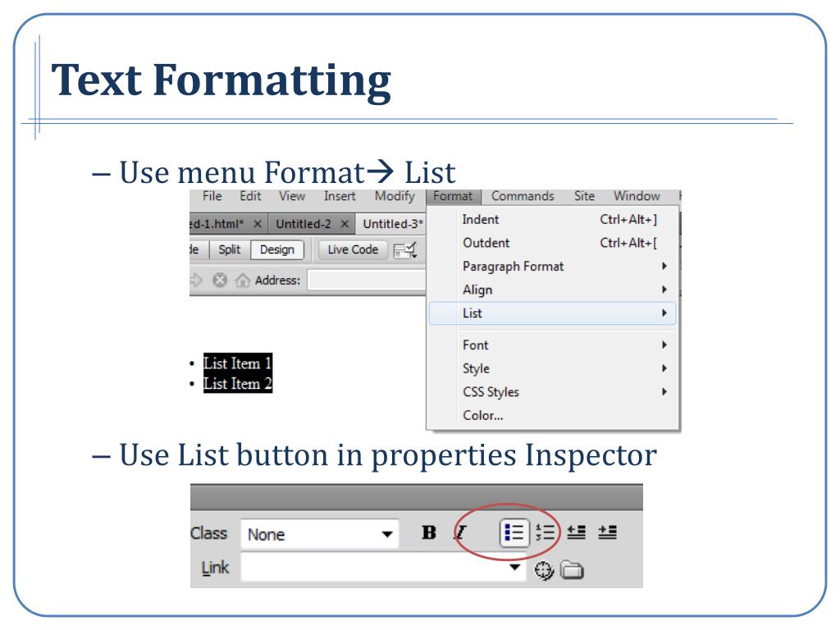This screenshot has width=840, height=630.
Task: Click the Point to File target icon
Action: [x=544, y=571]
